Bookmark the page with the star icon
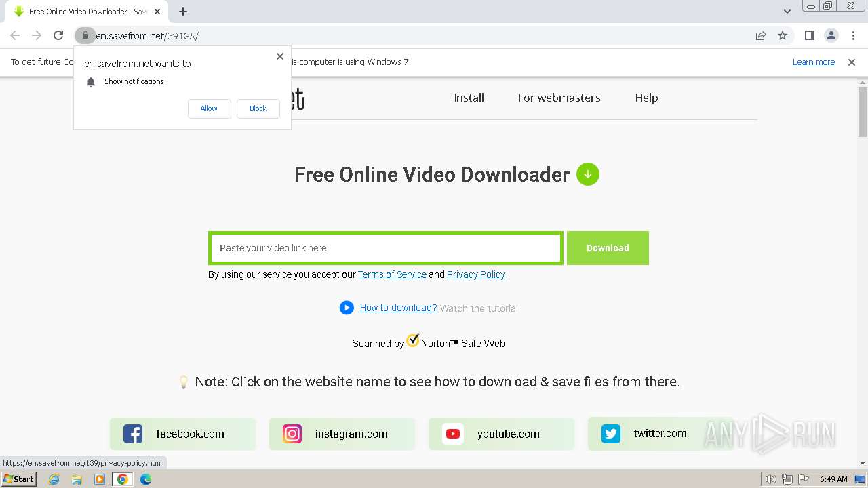Image resolution: width=868 pixels, height=488 pixels. [x=783, y=35]
